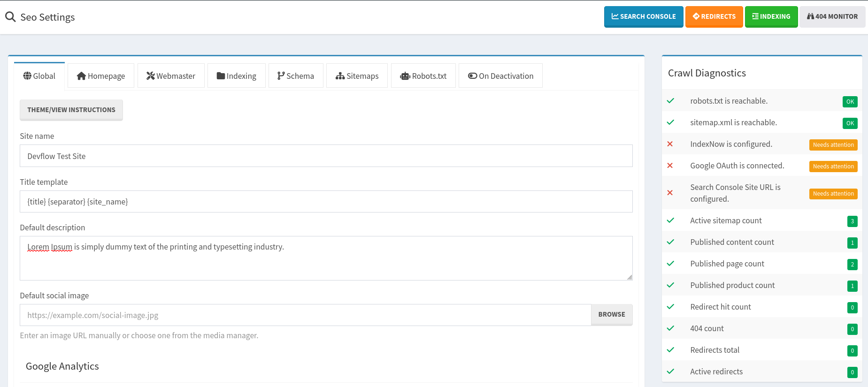The image size is (868, 387).
Task: Switch to the Schema tab
Action: click(x=296, y=76)
